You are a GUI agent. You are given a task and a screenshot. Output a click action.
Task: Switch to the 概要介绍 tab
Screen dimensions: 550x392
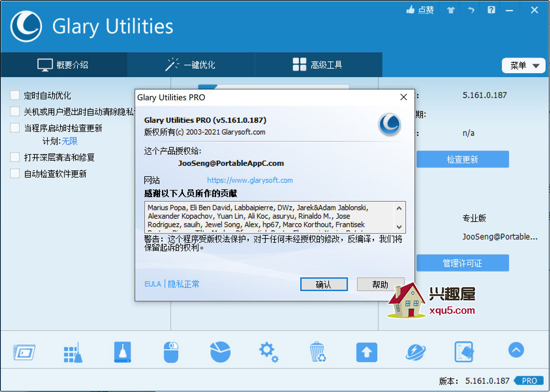[64, 65]
